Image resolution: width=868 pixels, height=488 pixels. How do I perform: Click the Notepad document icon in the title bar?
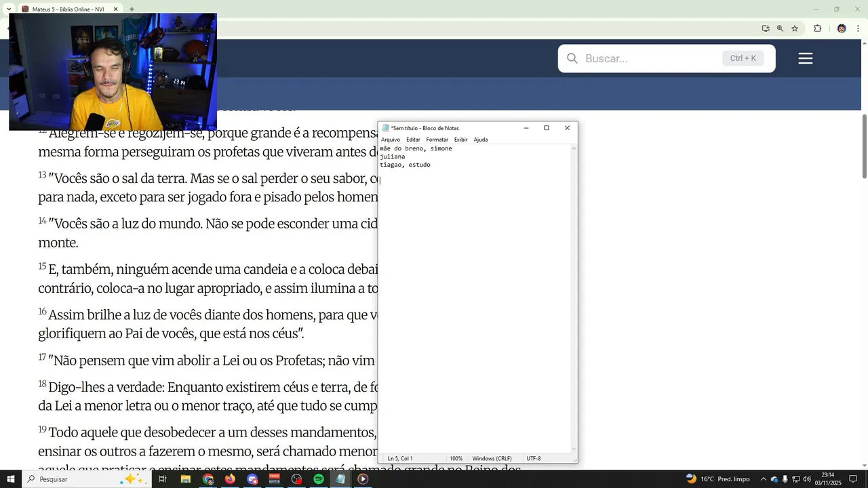[385, 128]
